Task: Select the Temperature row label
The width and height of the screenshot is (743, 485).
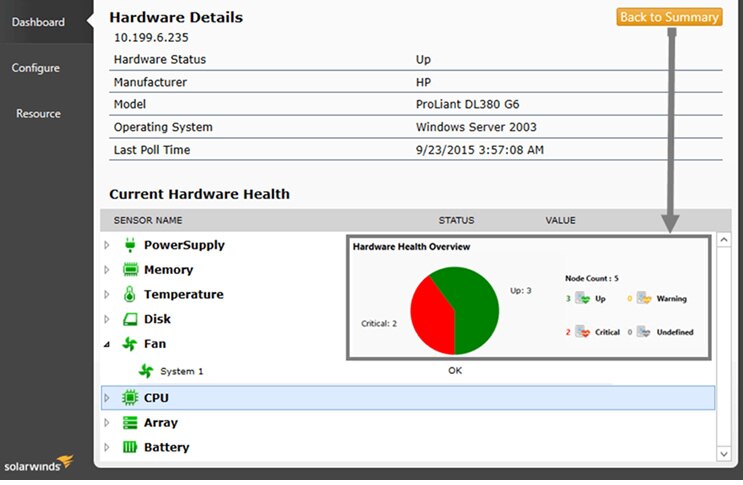Action: coord(184,294)
